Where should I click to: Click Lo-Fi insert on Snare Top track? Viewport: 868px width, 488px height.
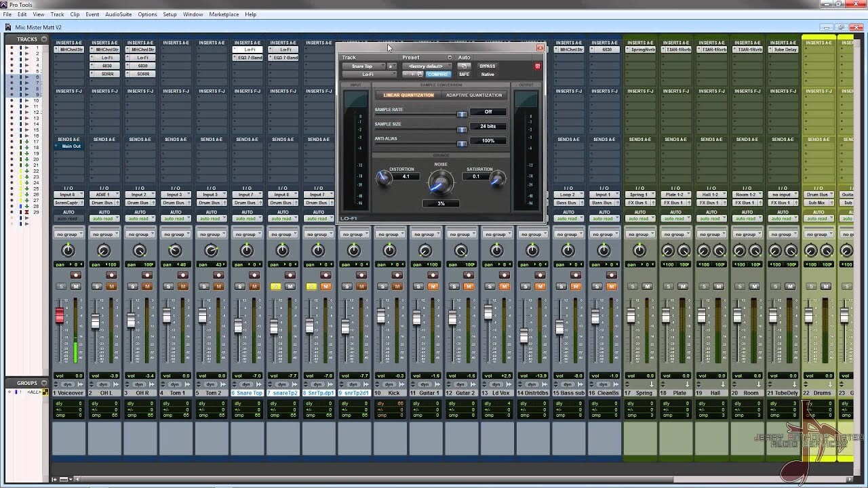click(x=247, y=49)
